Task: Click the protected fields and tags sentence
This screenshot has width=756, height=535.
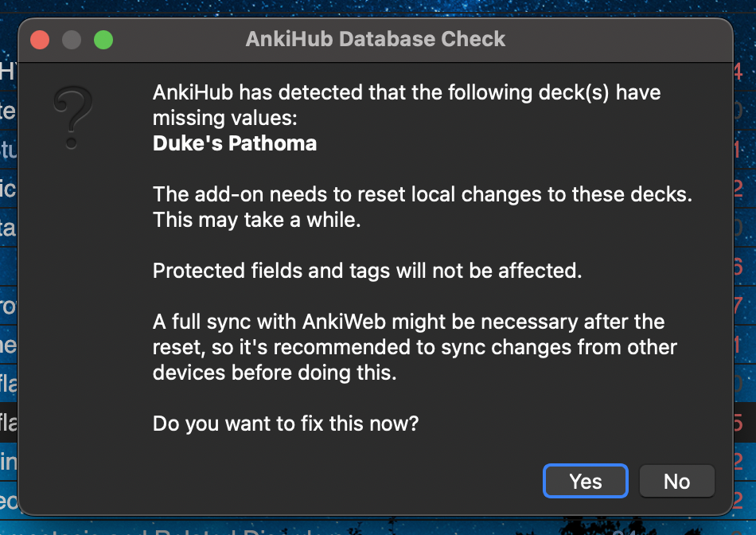Action: [368, 271]
